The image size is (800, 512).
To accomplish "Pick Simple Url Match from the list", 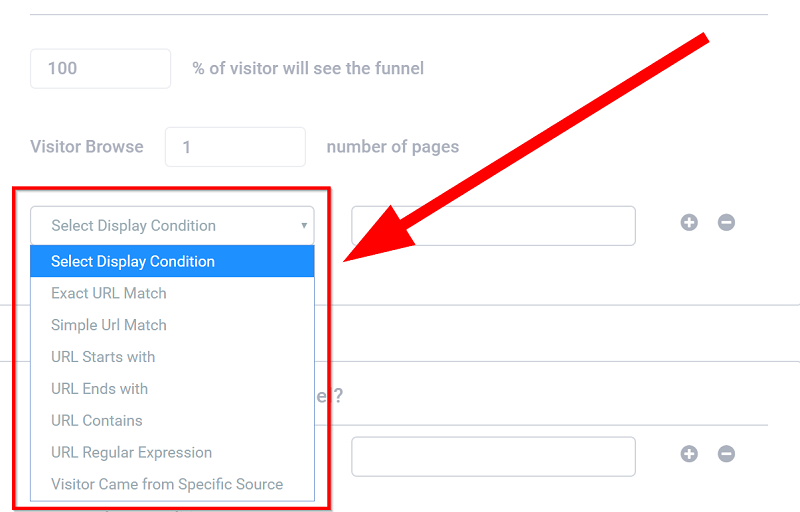I will click(x=109, y=325).
